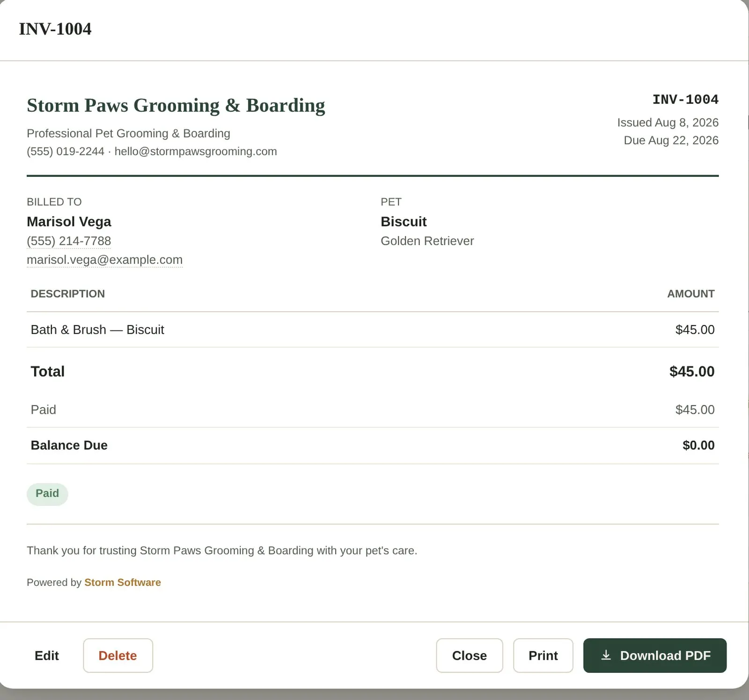Click customer phone (555) 214-7788

point(69,241)
